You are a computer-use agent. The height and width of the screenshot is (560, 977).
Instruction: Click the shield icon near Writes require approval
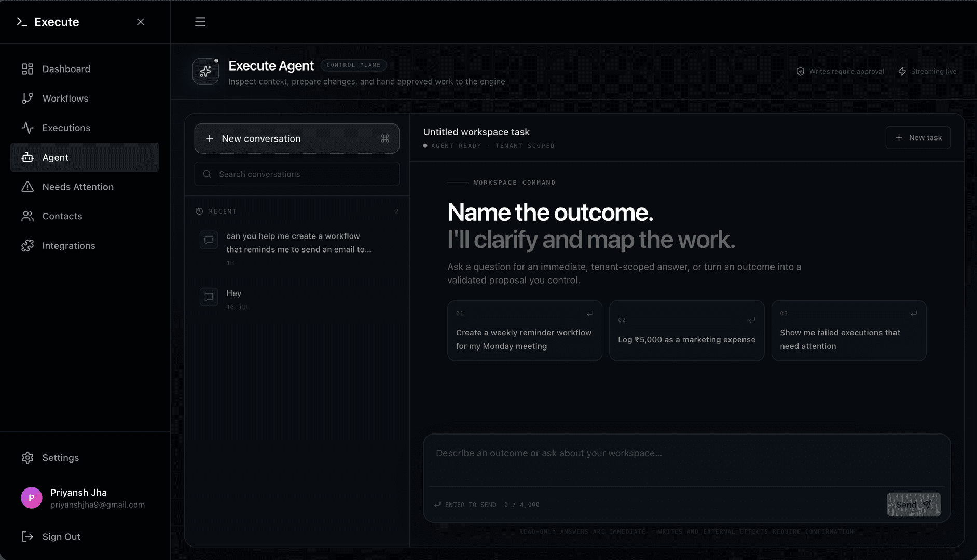(x=801, y=72)
